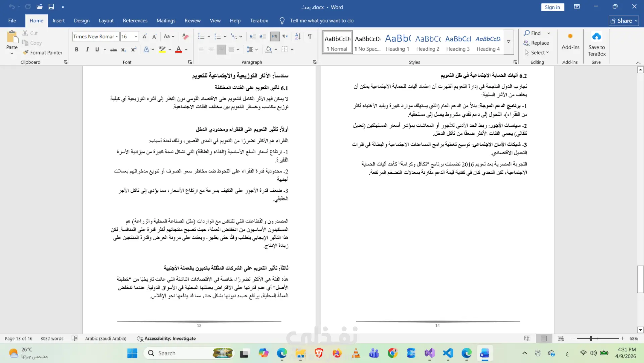644x363 pixels.
Task: Open the Layout tab
Action: pos(106,21)
